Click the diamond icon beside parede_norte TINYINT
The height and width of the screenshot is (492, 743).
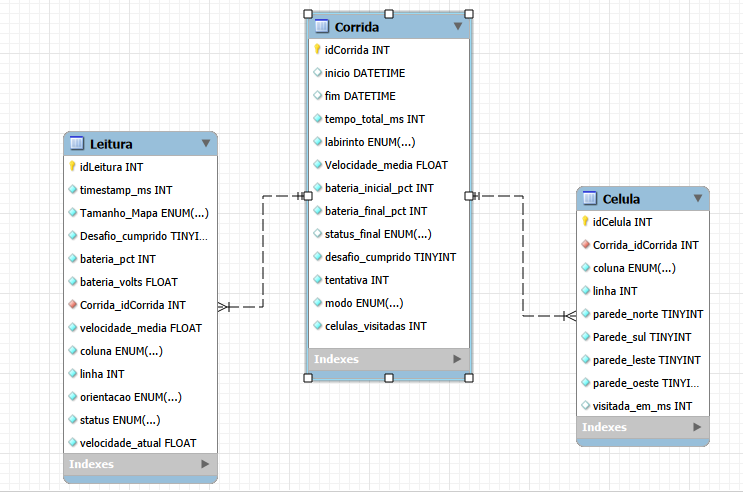(x=586, y=314)
